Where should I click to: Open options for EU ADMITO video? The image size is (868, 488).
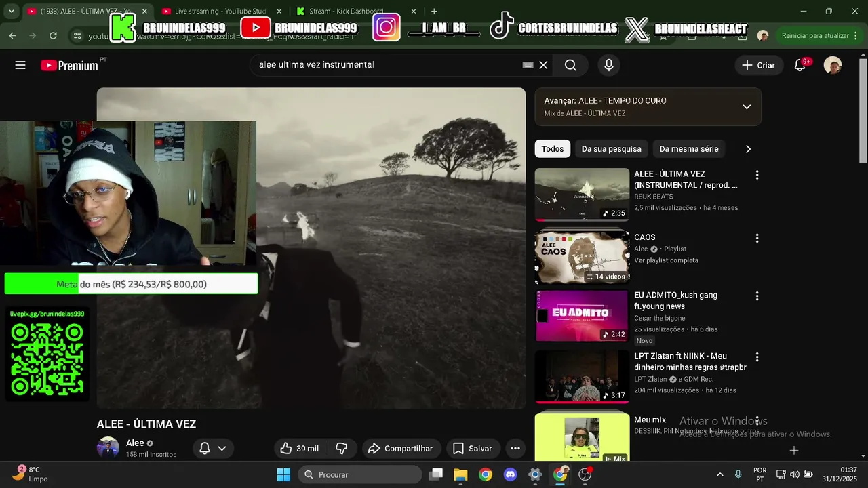pos(757,296)
